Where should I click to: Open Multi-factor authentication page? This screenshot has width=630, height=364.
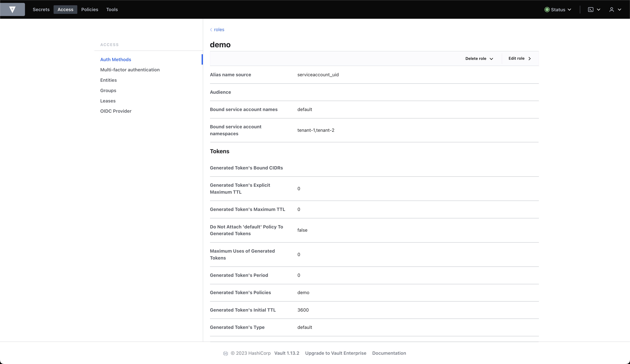[x=130, y=70]
